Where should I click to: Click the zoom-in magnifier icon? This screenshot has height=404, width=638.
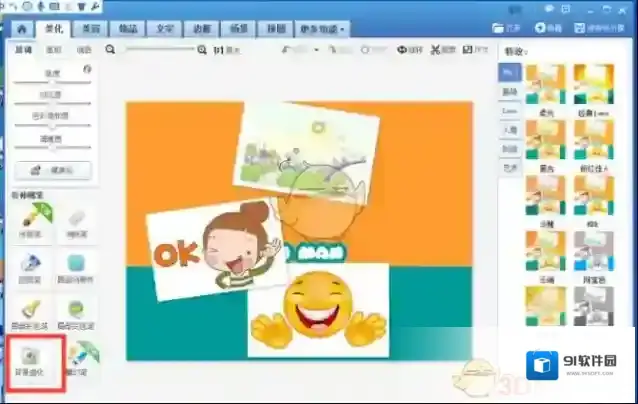pyautogui.click(x=202, y=49)
